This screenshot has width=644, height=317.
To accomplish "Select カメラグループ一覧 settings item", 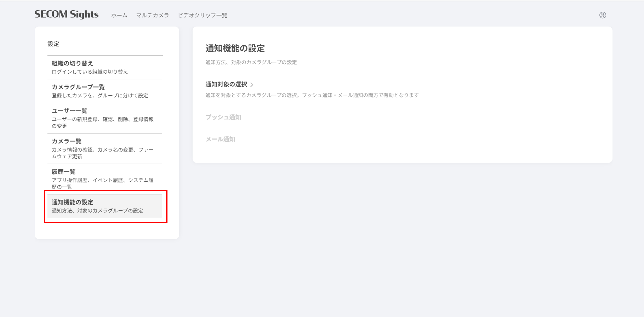I will [x=105, y=91].
